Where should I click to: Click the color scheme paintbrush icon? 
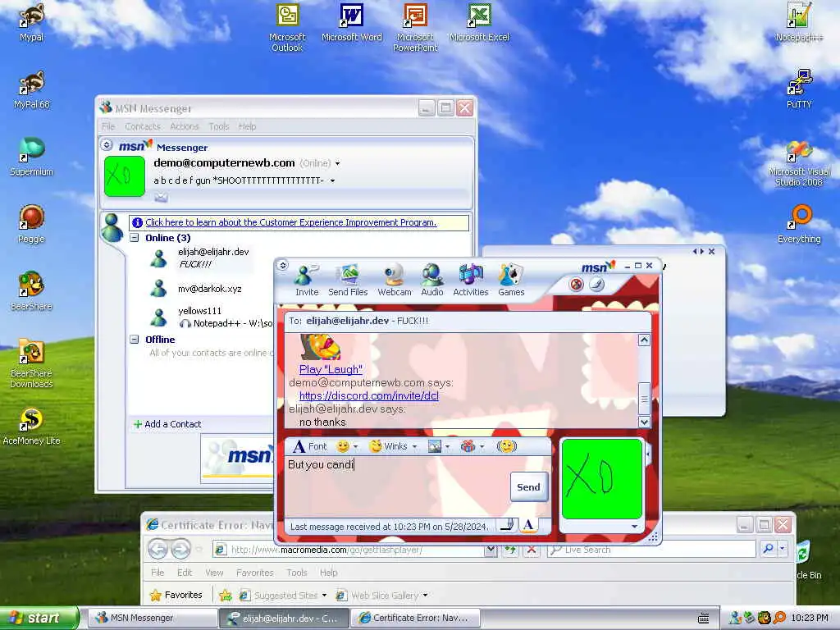tap(596, 284)
